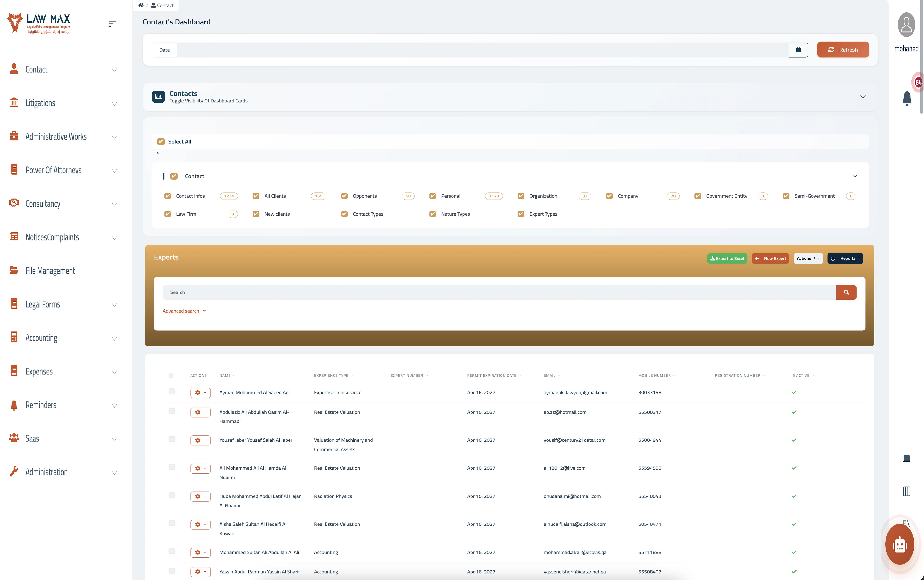
Task: Click the Contact breadcrumb link
Action: click(x=162, y=5)
